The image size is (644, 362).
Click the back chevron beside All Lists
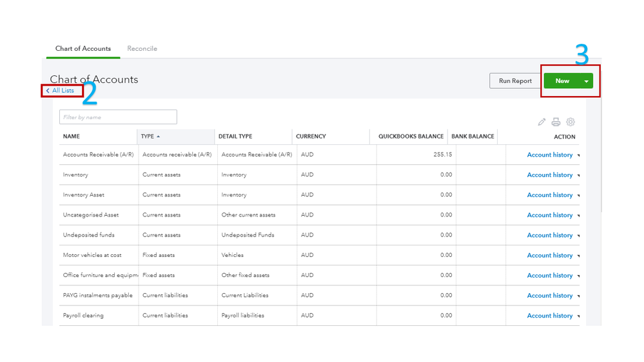[x=48, y=91]
